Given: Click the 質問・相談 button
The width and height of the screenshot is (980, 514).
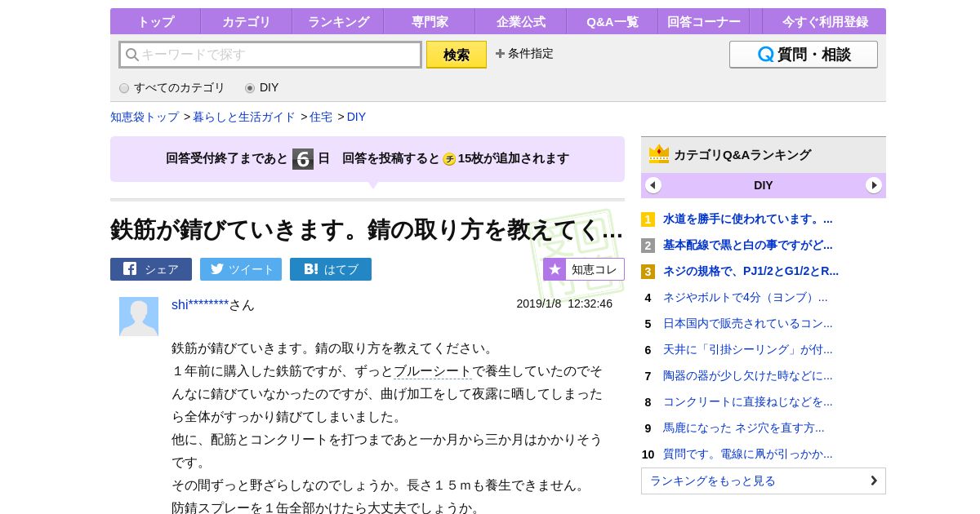Looking at the screenshot, I should [x=804, y=55].
